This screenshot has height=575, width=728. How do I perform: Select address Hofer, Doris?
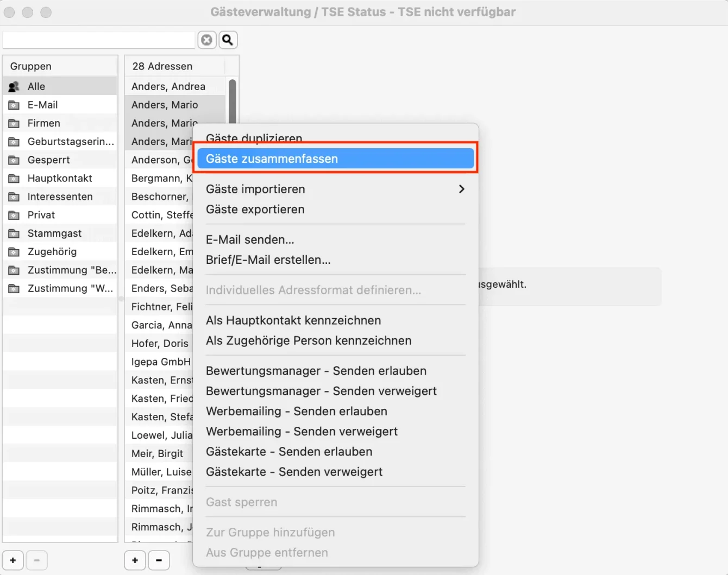(159, 343)
